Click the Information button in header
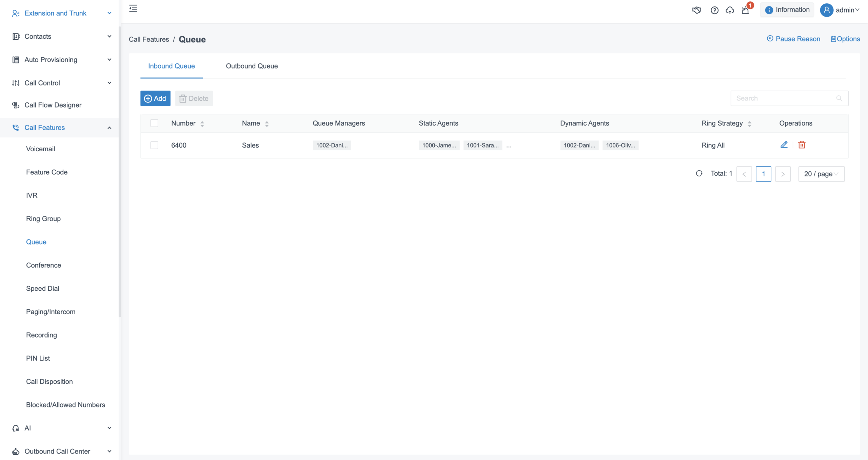 787,10
